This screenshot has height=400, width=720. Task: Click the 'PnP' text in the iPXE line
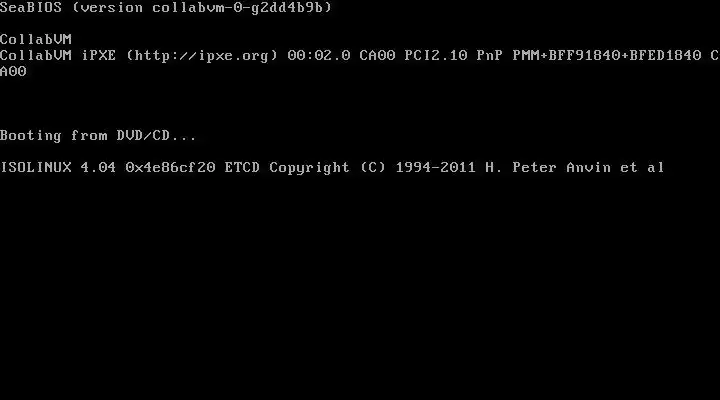[x=489, y=56]
